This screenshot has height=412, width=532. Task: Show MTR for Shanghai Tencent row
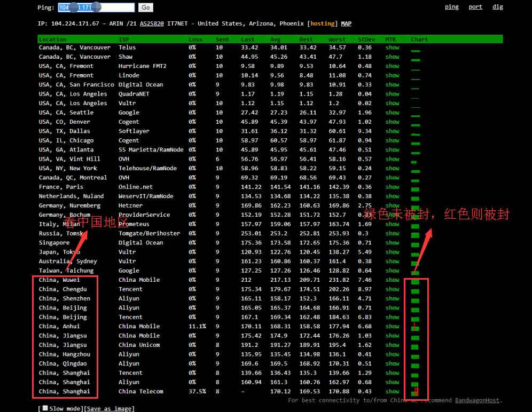(392, 373)
